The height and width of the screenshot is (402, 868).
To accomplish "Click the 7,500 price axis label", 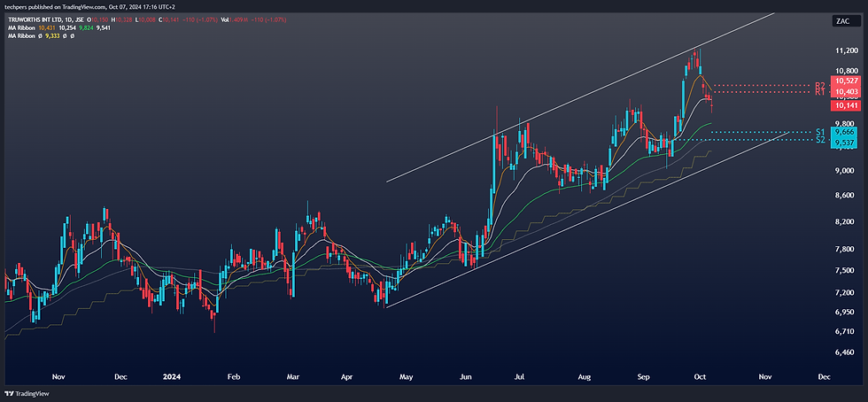I will pyautogui.click(x=845, y=270).
